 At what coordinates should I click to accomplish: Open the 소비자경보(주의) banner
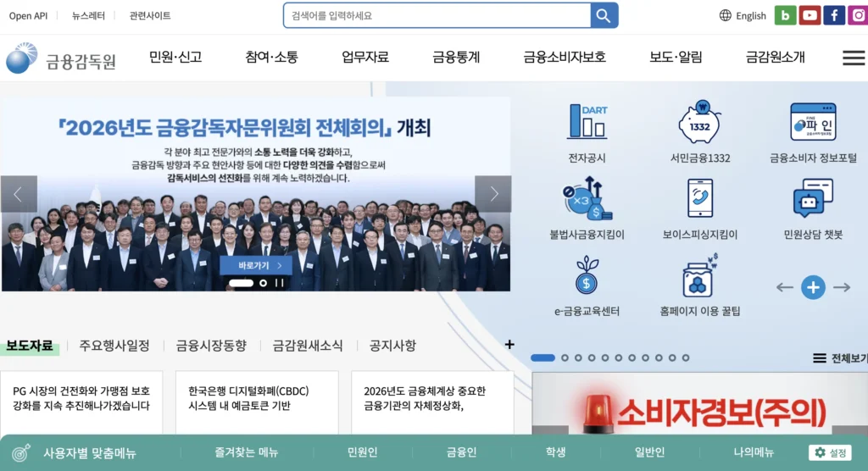(699, 403)
